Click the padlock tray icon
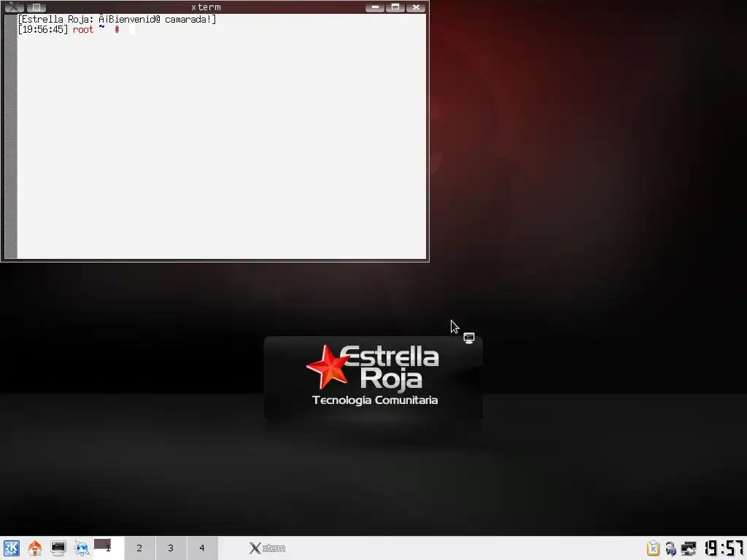 coord(671,548)
